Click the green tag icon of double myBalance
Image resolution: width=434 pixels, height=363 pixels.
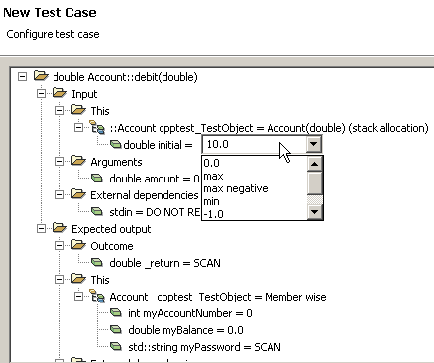[116, 329]
